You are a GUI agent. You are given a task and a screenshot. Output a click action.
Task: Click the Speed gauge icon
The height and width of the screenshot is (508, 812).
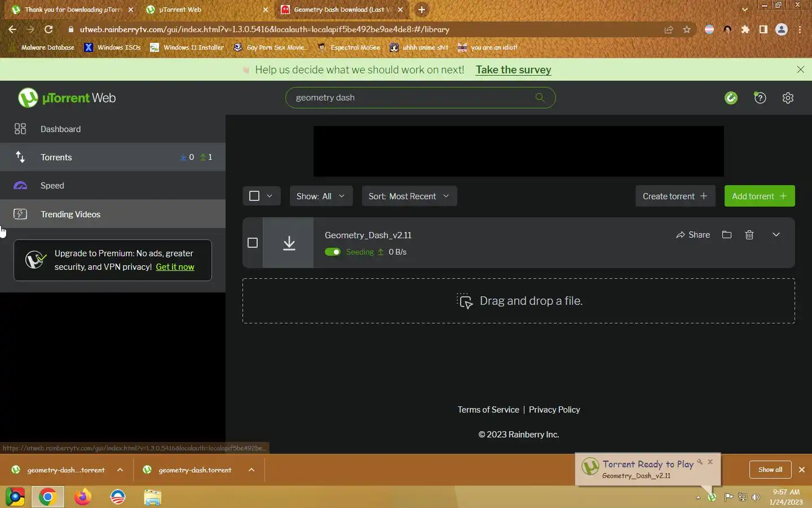(20, 186)
